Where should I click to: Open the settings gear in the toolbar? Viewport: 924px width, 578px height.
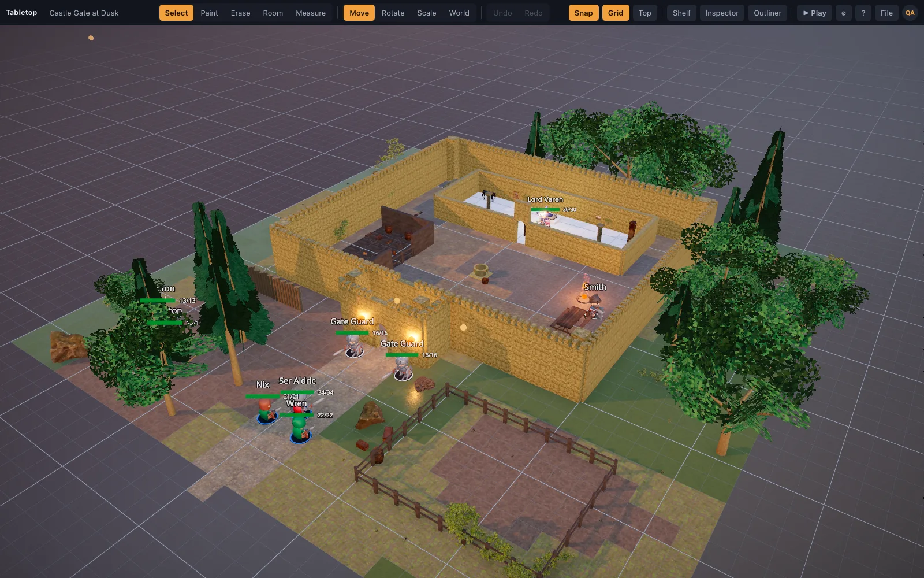pos(844,13)
